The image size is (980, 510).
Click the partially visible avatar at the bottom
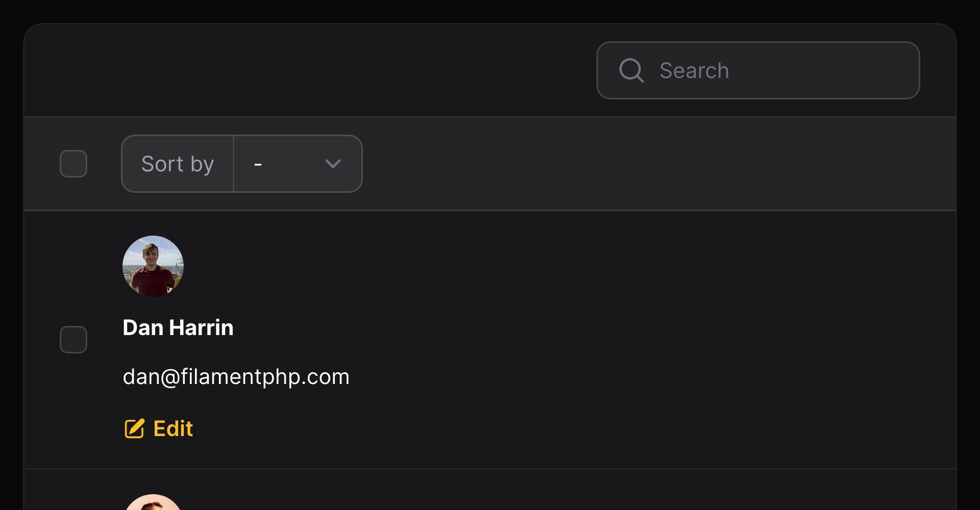pyautogui.click(x=153, y=502)
